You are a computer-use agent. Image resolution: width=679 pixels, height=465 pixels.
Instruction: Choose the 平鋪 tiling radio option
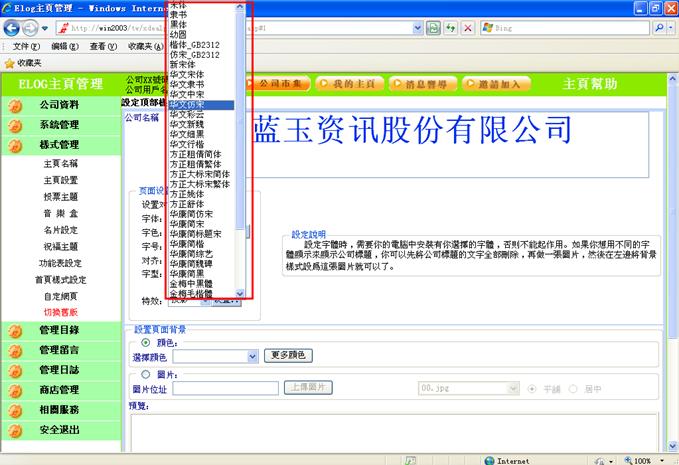click(x=531, y=387)
